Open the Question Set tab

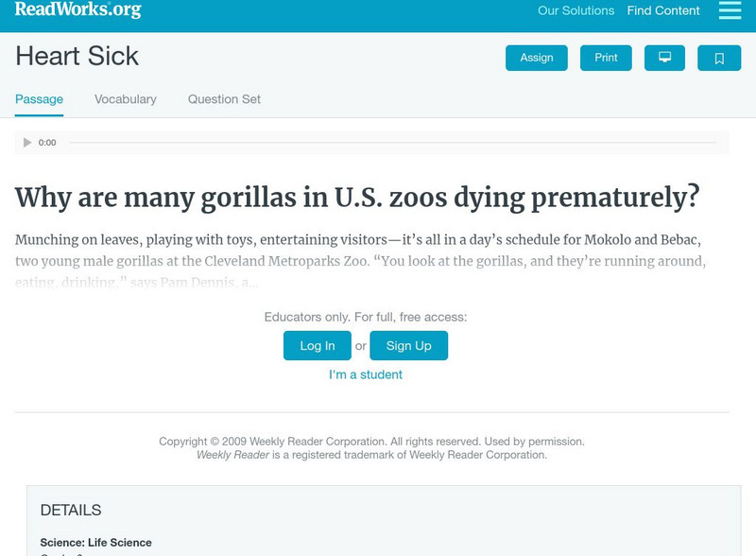click(224, 99)
